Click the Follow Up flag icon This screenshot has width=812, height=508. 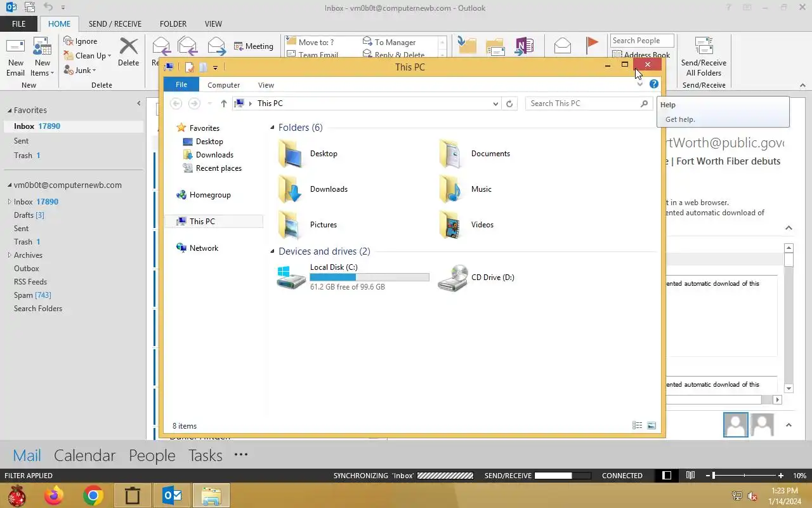[592, 44]
